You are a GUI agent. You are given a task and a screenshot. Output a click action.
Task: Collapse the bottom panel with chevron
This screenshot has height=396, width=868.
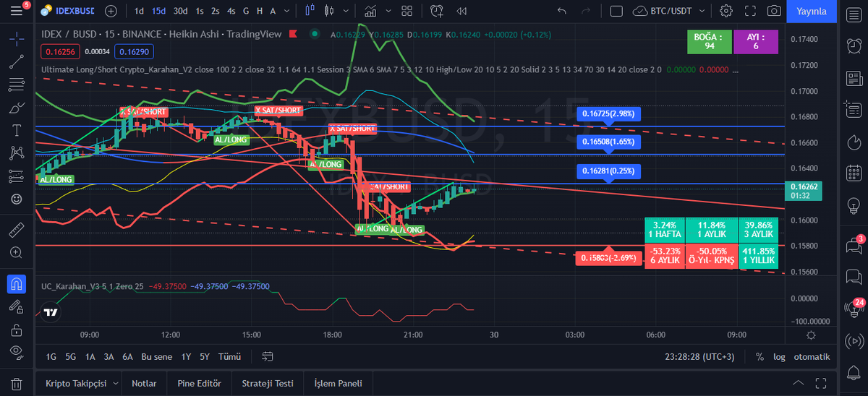point(799,384)
